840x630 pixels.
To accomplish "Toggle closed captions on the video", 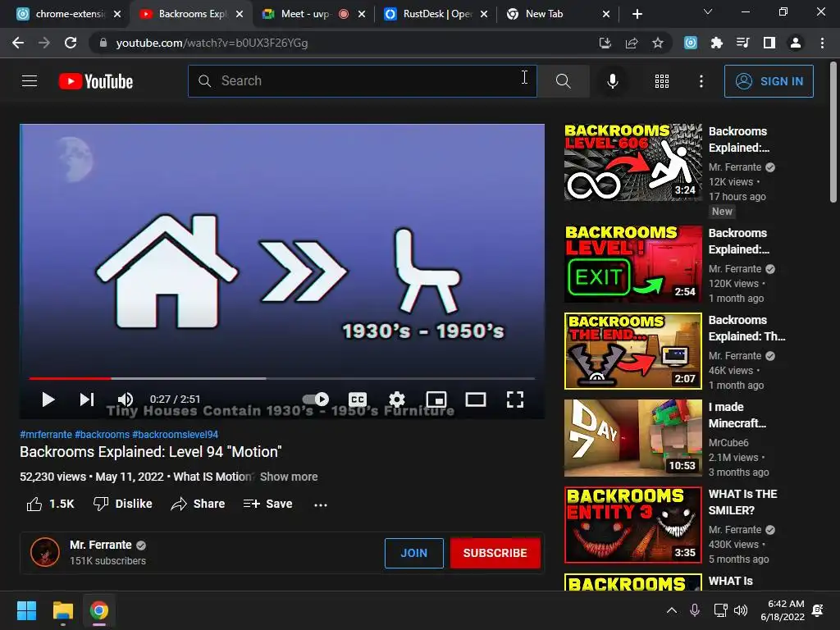I will pos(358,399).
